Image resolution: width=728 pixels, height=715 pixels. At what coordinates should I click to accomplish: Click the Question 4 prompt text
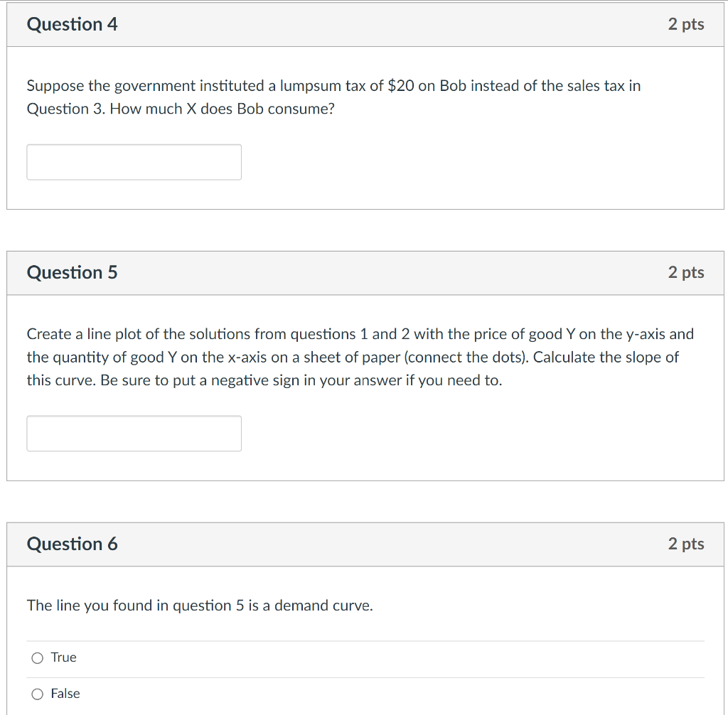[x=333, y=97]
